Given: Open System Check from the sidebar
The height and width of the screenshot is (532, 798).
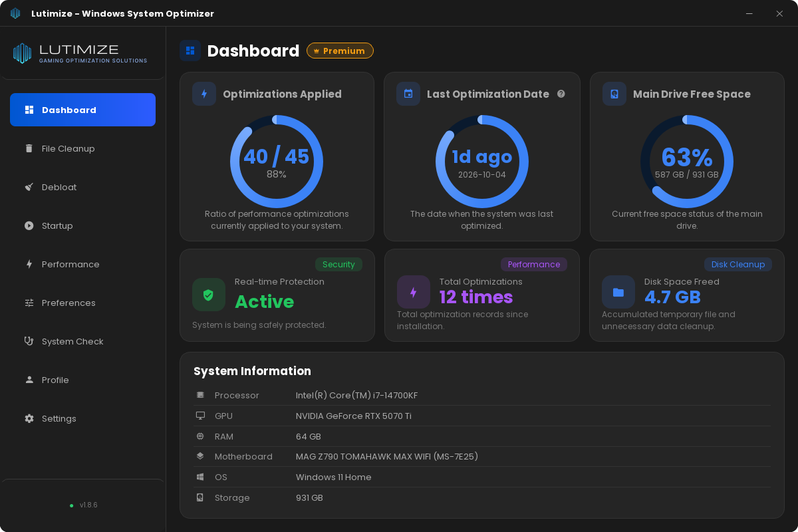Looking at the screenshot, I should (x=82, y=341).
